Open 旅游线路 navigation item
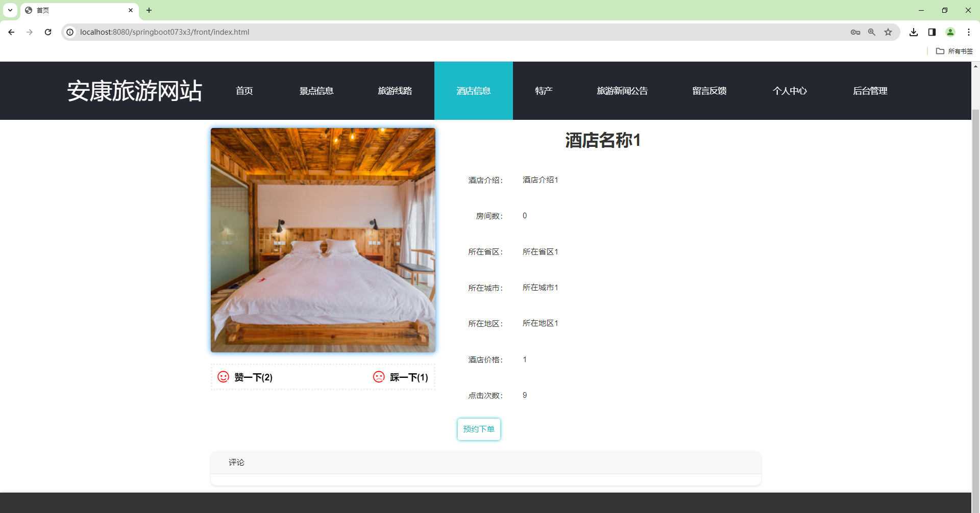The height and width of the screenshot is (513, 980). (395, 91)
